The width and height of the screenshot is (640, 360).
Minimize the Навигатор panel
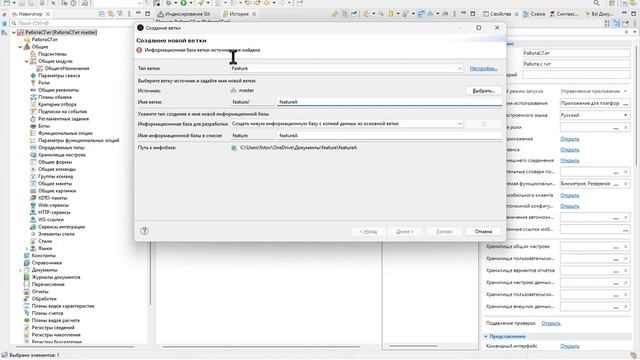point(138,14)
